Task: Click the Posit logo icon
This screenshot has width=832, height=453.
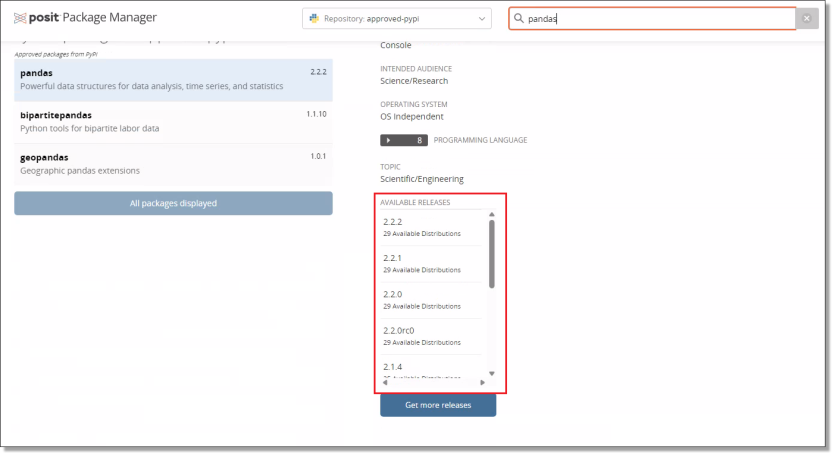Action: click(21, 18)
